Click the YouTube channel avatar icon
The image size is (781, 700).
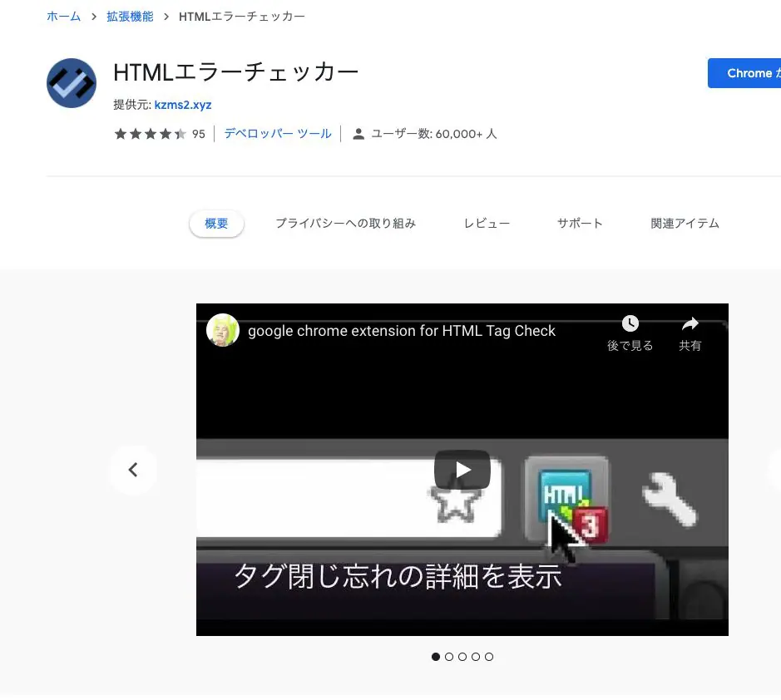(223, 330)
